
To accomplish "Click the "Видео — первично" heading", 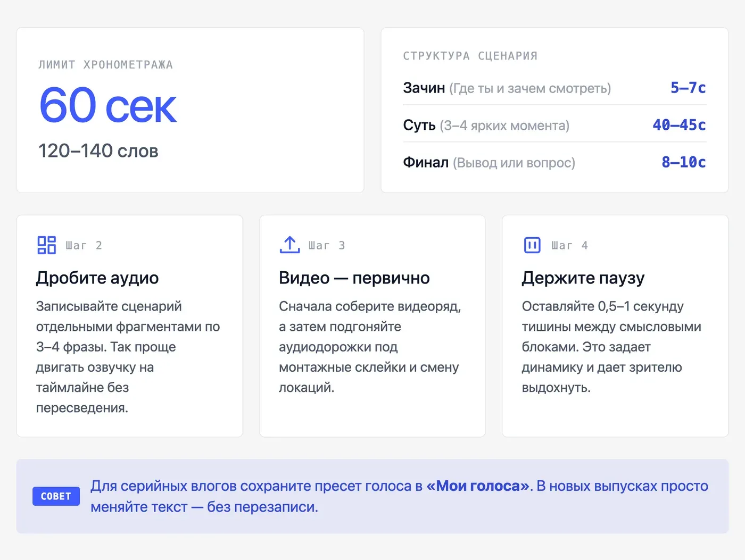I will pyautogui.click(x=354, y=278).
